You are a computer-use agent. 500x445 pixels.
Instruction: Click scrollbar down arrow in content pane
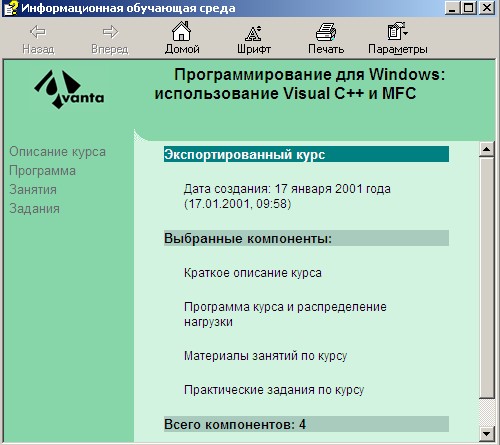click(x=486, y=434)
